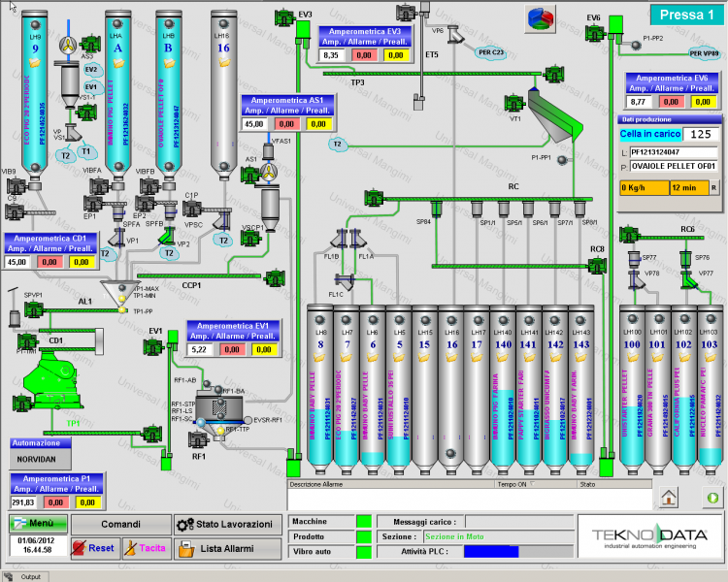Click the home icon button
728x582 pixels.
click(x=669, y=497)
